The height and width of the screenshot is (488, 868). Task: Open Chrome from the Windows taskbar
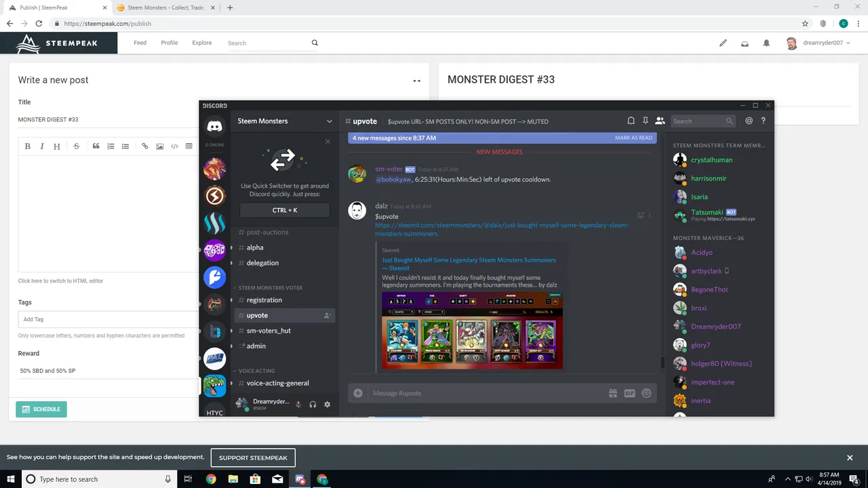coord(211,479)
